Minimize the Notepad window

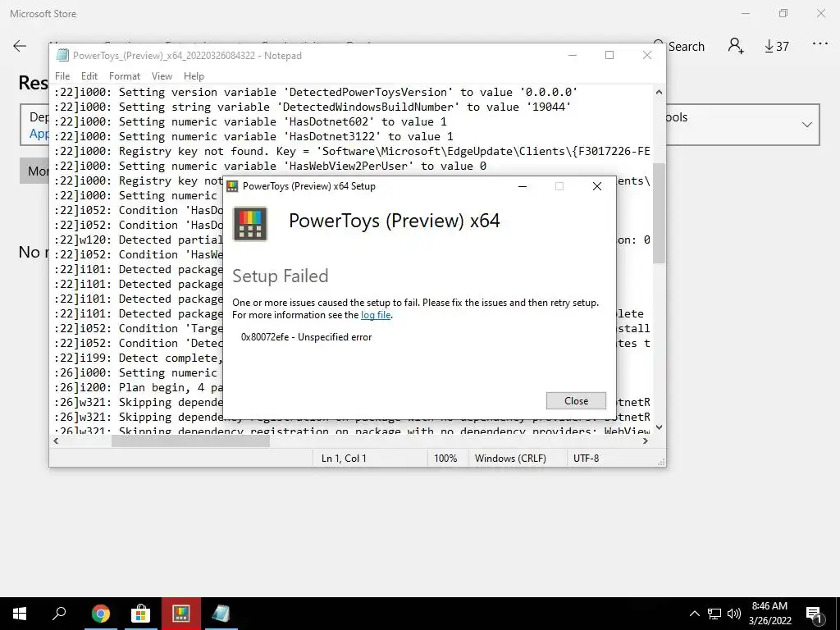572,55
